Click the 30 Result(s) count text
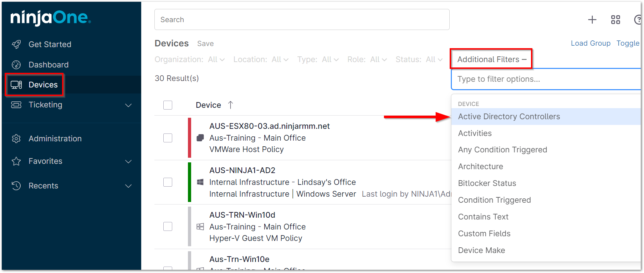The image size is (644, 273). (x=177, y=78)
